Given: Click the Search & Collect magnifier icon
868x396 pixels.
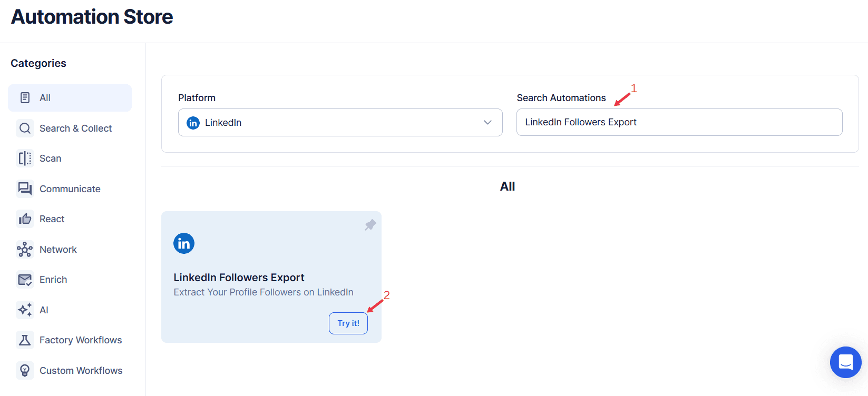Looking at the screenshot, I should pos(25,128).
